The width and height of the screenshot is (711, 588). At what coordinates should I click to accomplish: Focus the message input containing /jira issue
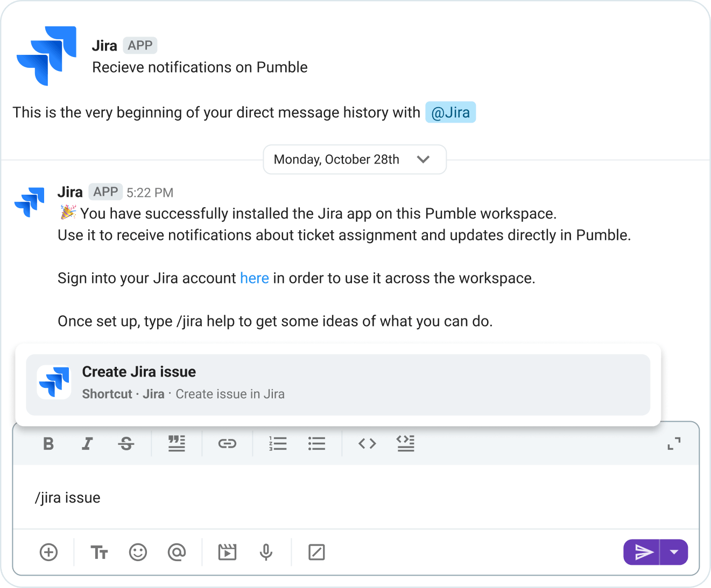coord(356,498)
